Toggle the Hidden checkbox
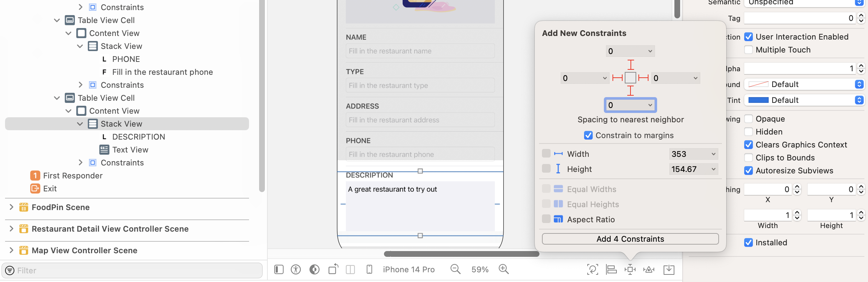868x282 pixels. 749,132
